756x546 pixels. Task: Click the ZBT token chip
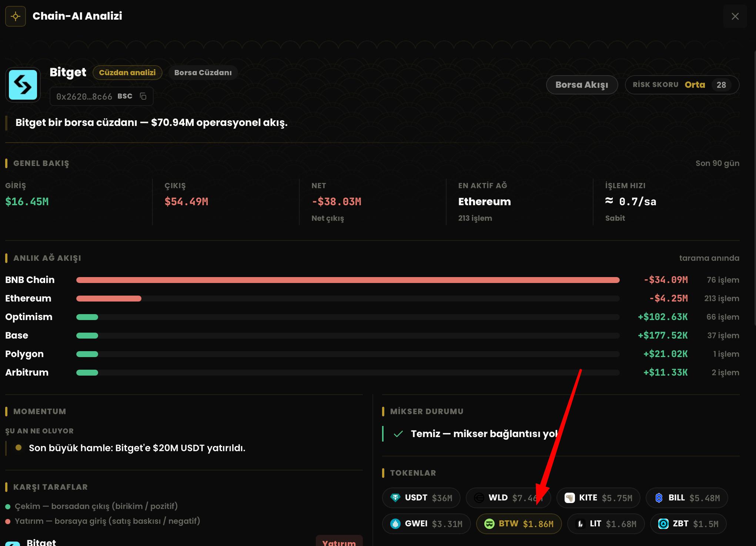pyautogui.click(x=688, y=524)
